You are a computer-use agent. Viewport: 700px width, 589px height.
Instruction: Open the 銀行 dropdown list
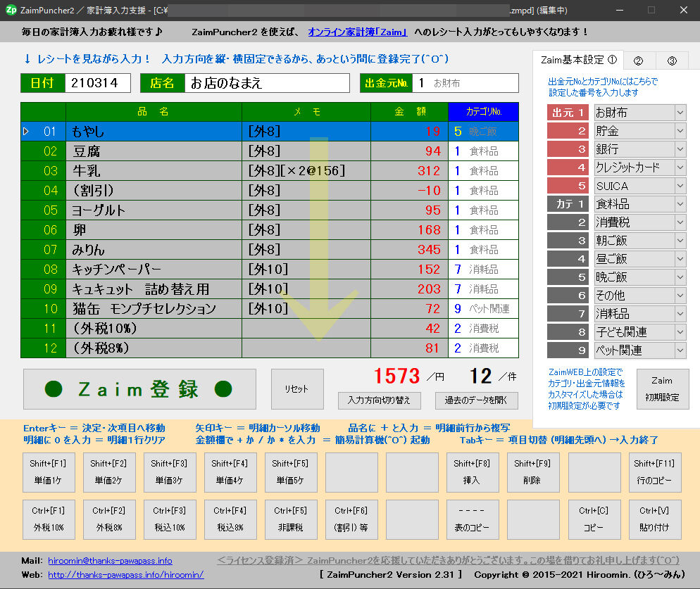(x=680, y=149)
